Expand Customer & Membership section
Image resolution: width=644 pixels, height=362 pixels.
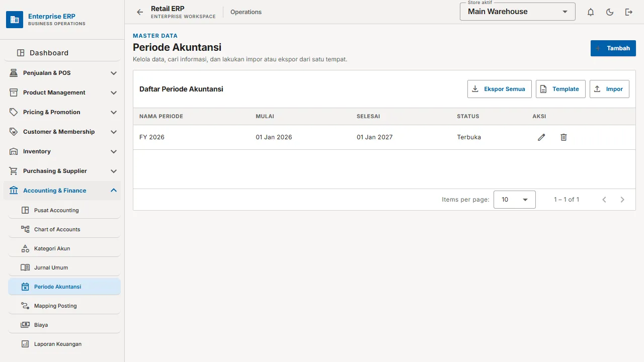62,132
